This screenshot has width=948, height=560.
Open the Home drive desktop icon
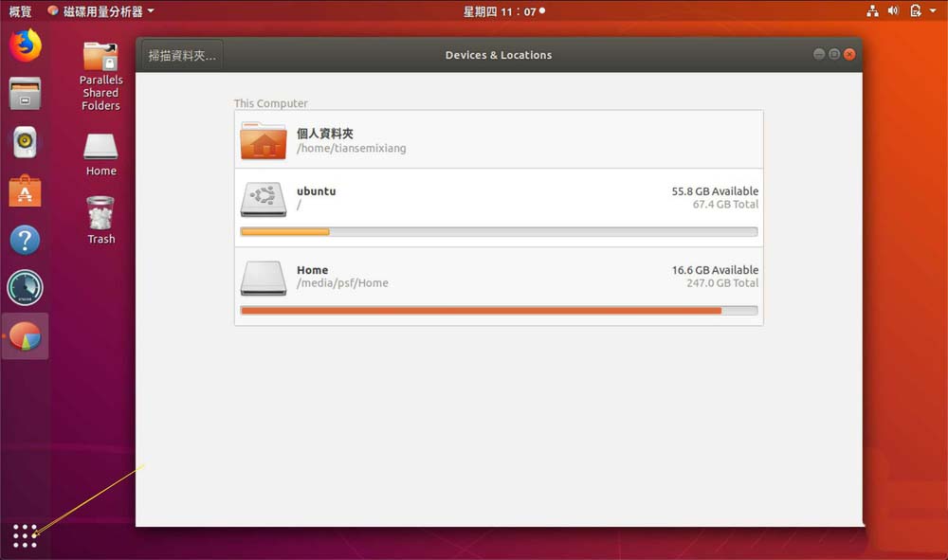(101, 154)
